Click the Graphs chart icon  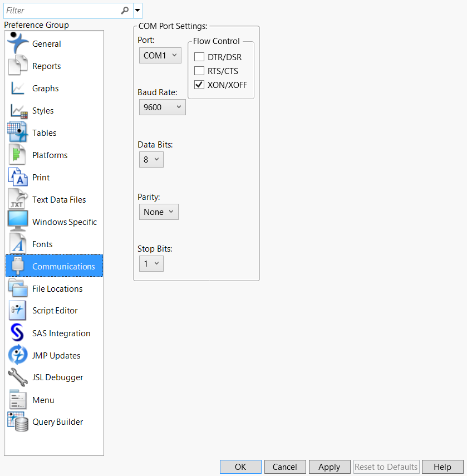click(18, 88)
